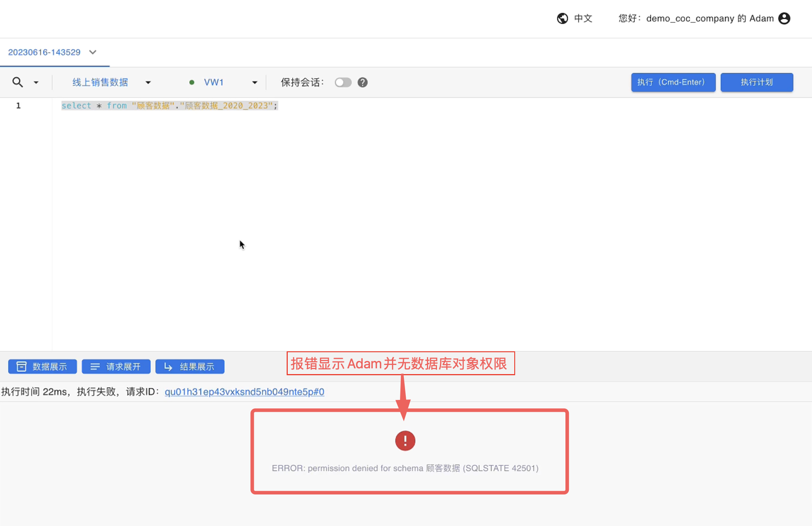Open the help icon next to 保持会话
Screen dimensions: 812x526
click(362, 82)
